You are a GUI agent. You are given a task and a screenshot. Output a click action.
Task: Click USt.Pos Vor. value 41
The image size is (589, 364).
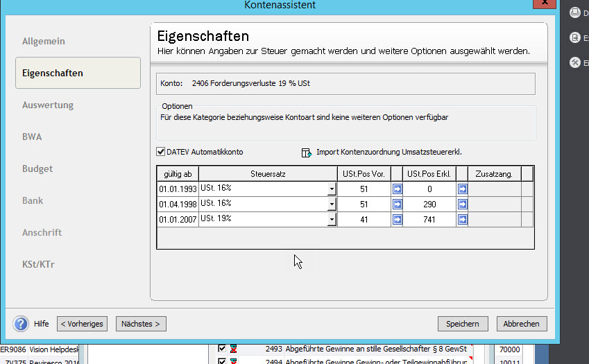[x=364, y=220]
